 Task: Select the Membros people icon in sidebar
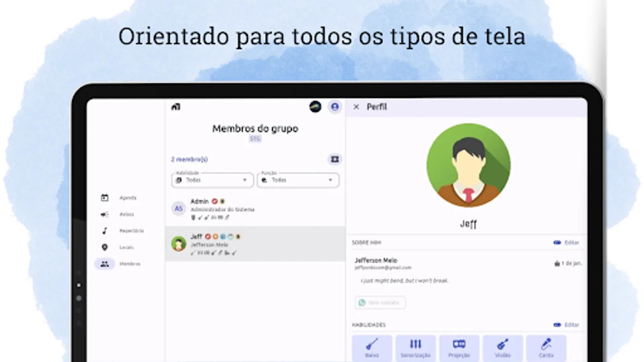coord(105,264)
